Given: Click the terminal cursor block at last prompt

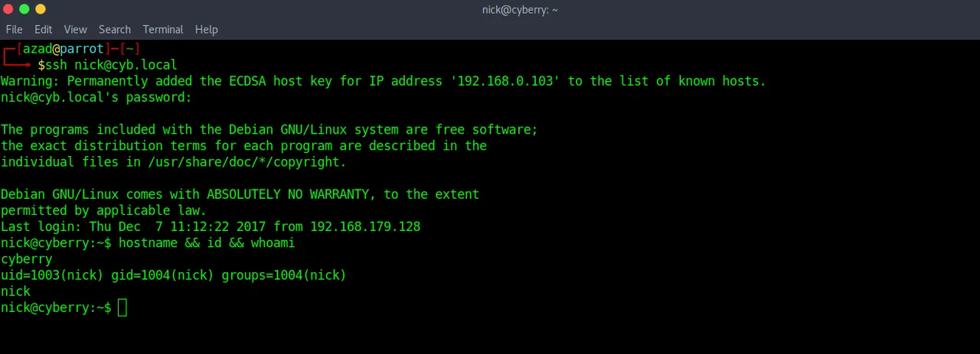Looking at the screenshot, I should pos(122,307).
